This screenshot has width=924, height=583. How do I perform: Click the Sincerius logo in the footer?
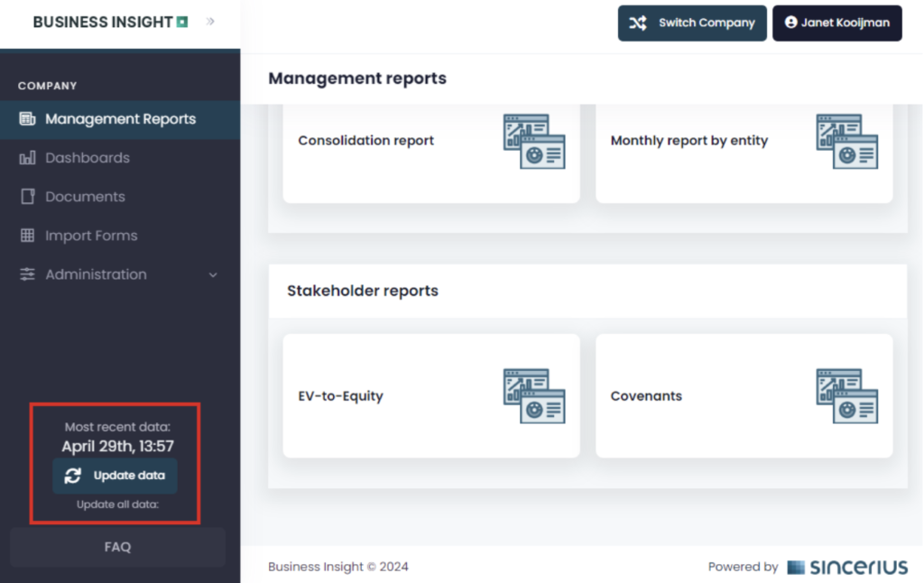(847, 567)
